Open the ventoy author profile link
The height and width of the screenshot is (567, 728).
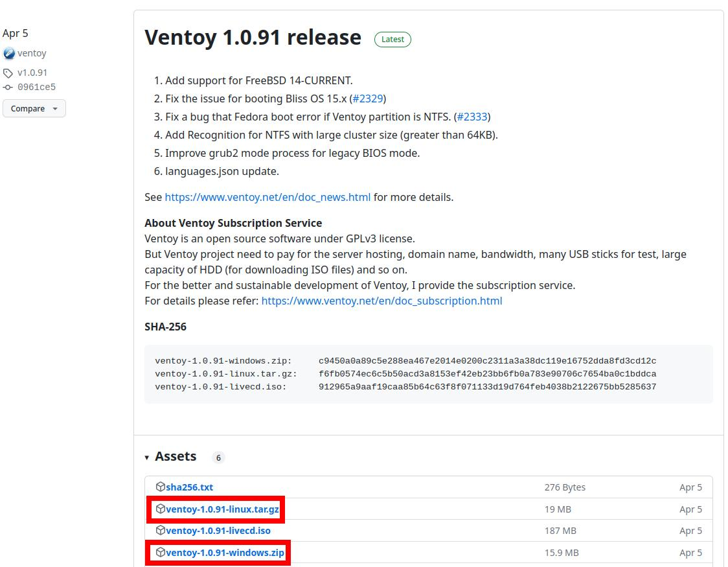(32, 54)
